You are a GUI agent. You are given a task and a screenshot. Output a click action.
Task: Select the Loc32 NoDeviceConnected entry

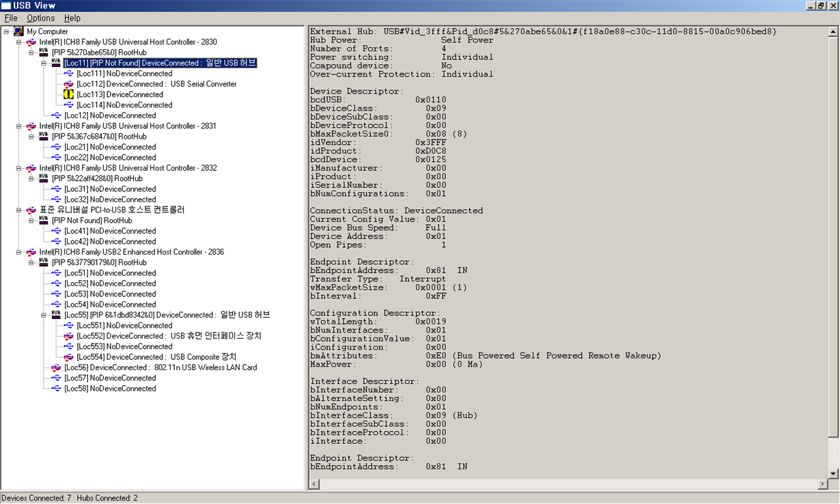click(x=110, y=199)
